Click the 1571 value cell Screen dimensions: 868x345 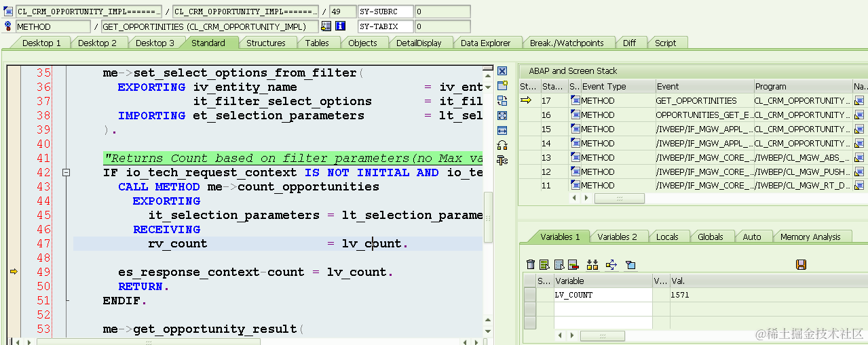click(x=767, y=295)
